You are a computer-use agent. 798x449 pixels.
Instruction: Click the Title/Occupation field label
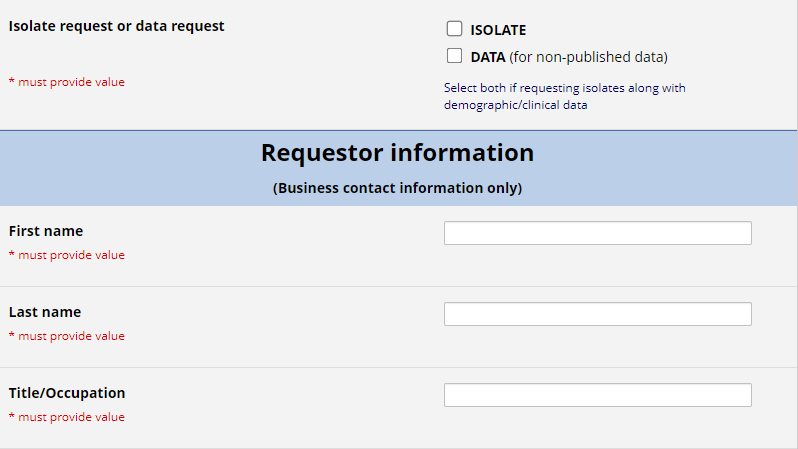(67, 393)
